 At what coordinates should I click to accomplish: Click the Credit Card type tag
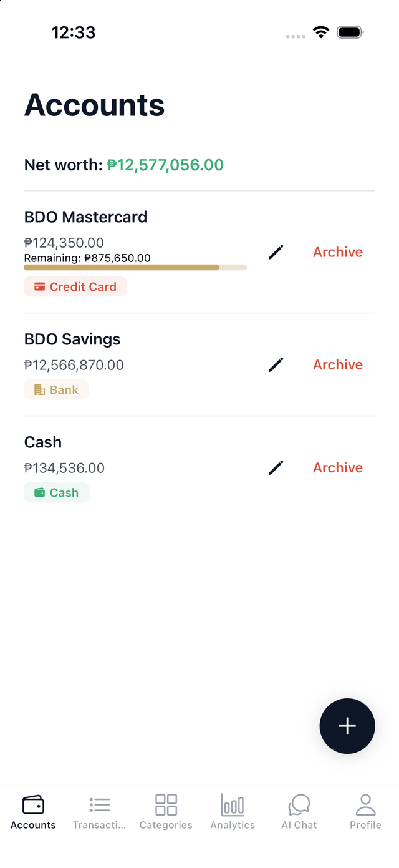pos(75,286)
